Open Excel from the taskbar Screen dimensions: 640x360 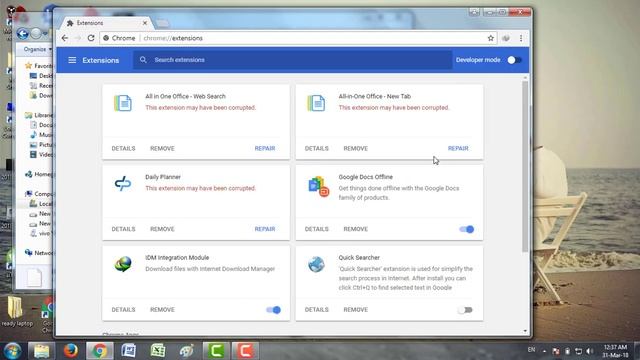click(x=158, y=351)
